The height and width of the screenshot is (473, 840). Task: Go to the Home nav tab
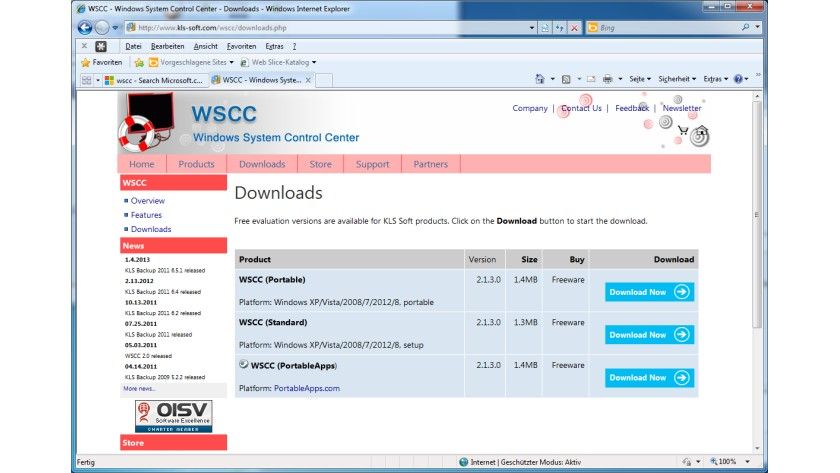(x=141, y=164)
